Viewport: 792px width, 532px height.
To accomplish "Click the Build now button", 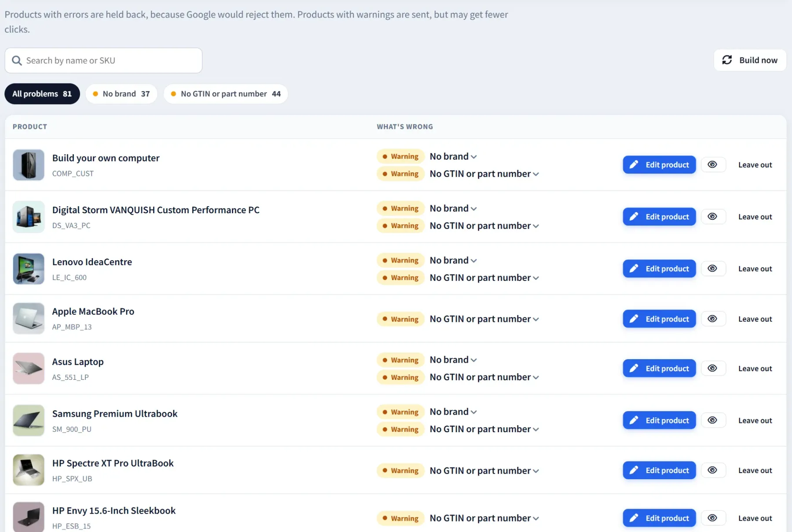I will point(750,60).
